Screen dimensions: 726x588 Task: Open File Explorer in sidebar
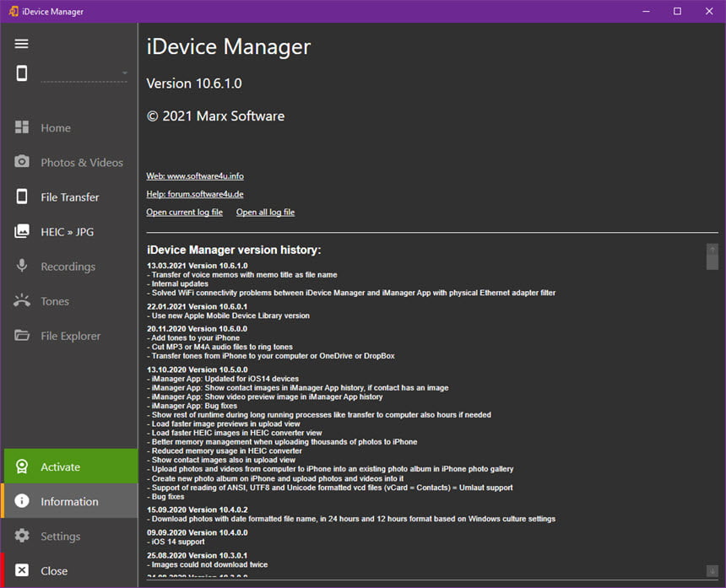pyautogui.click(x=69, y=336)
